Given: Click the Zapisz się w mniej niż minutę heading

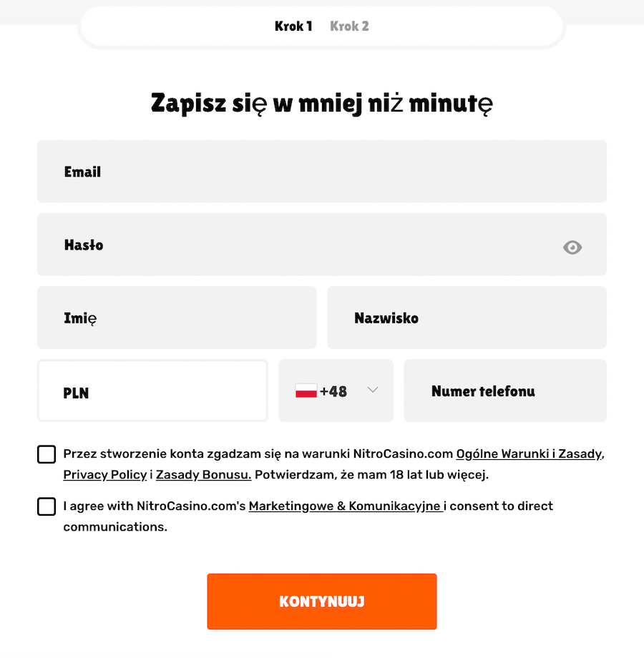Looking at the screenshot, I should pyautogui.click(x=321, y=103).
